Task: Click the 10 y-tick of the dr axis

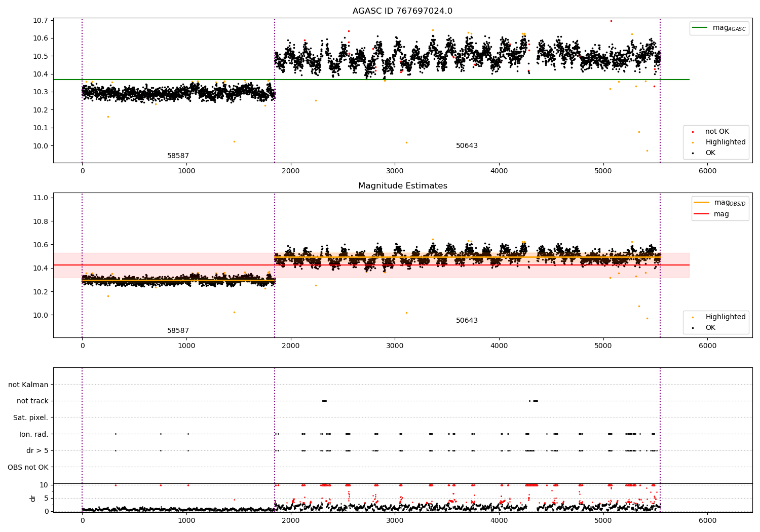Action: 44,485
